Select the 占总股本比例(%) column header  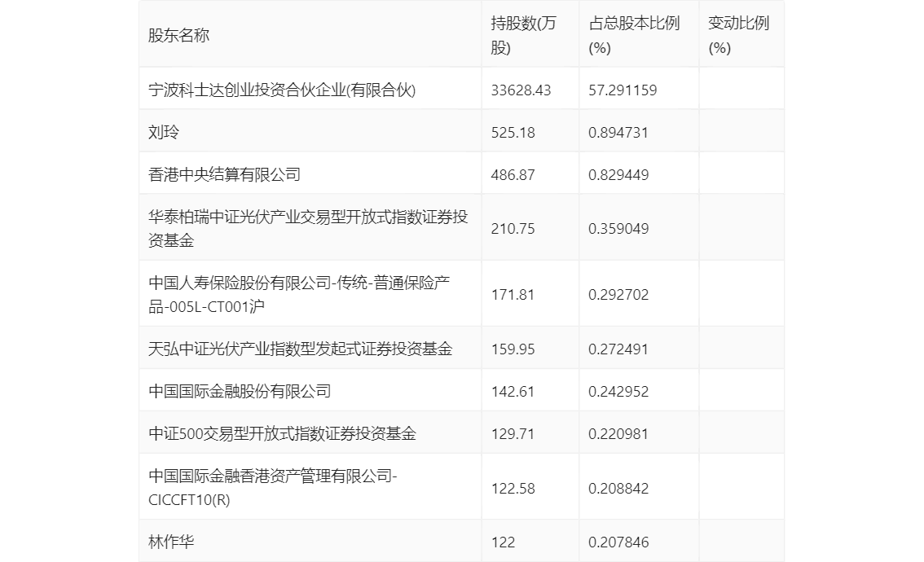(x=634, y=35)
